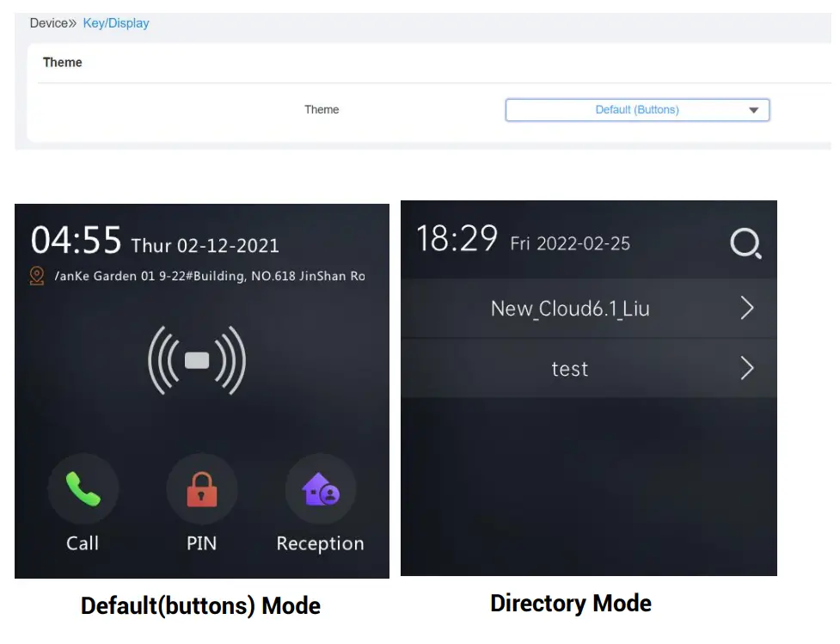840x644 pixels.
Task: Click the Default(buttons) Mode caption
Action: tap(200, 606)
